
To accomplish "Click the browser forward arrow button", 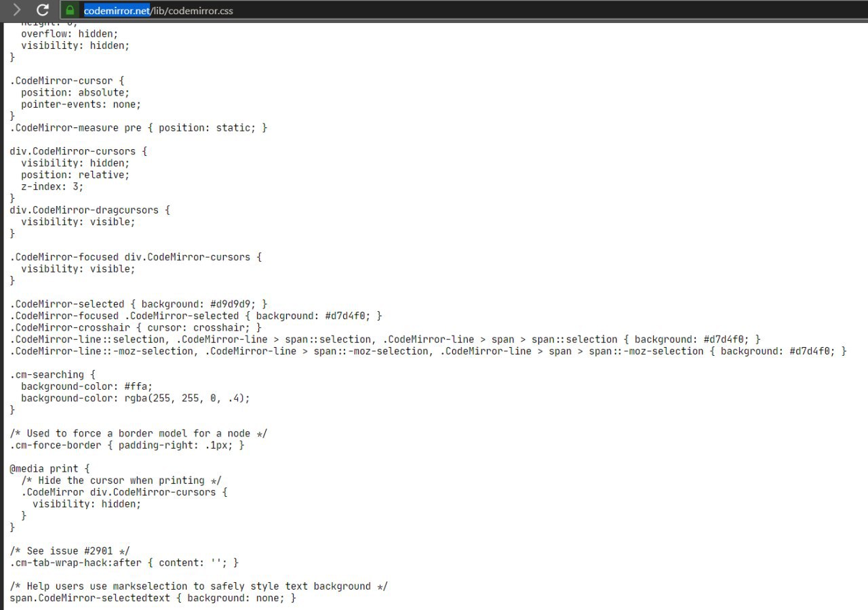I will [17, 10].
